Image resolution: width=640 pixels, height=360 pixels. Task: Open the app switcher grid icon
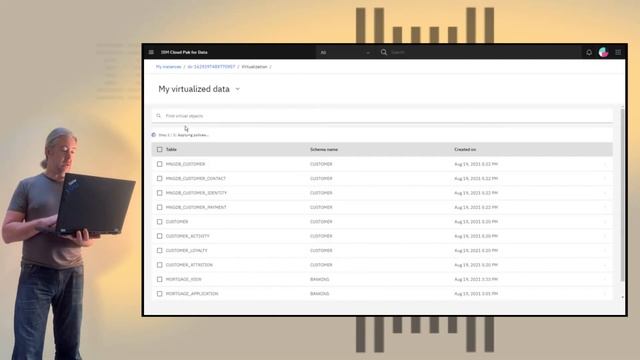618,52
